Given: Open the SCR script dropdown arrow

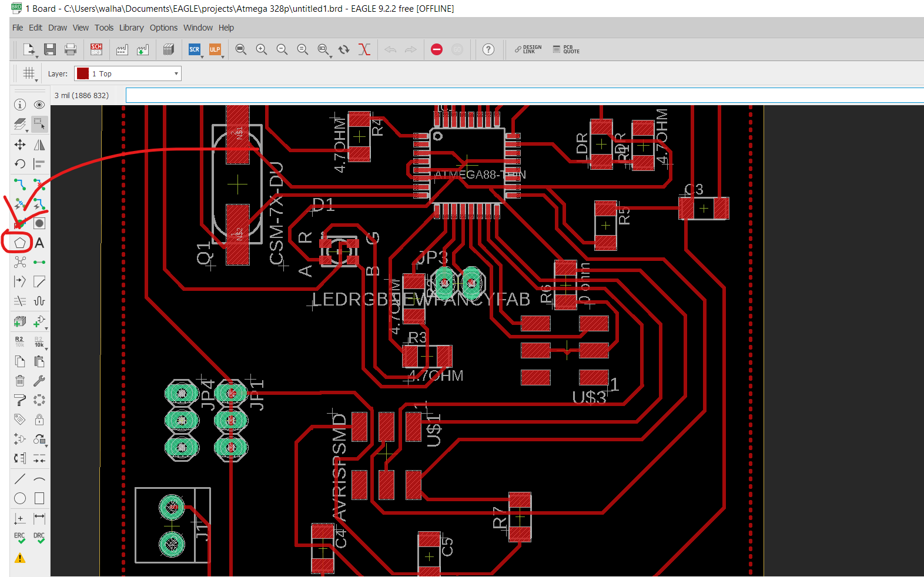Looking at the screenshot, I should pos(202,57).
